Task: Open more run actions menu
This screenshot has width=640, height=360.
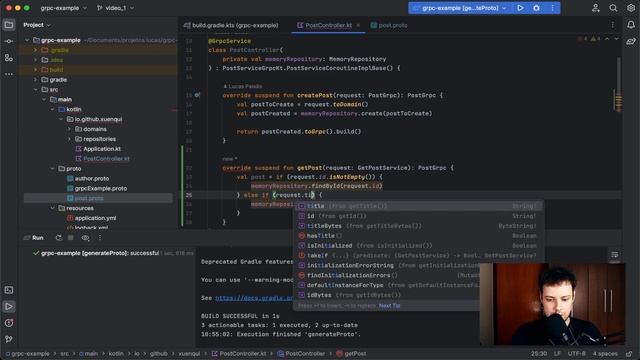Action: (x=553, y=8)
